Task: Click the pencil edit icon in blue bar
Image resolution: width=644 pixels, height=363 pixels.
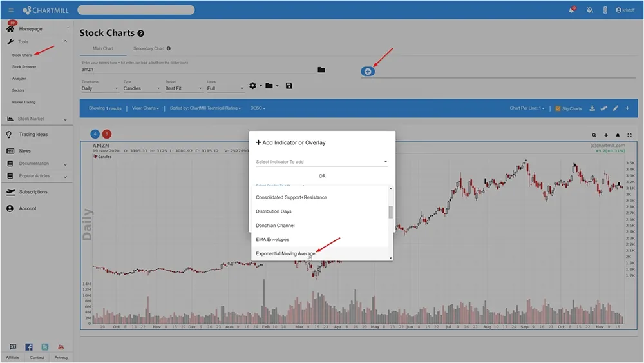Action: click(x=615, y=108)
